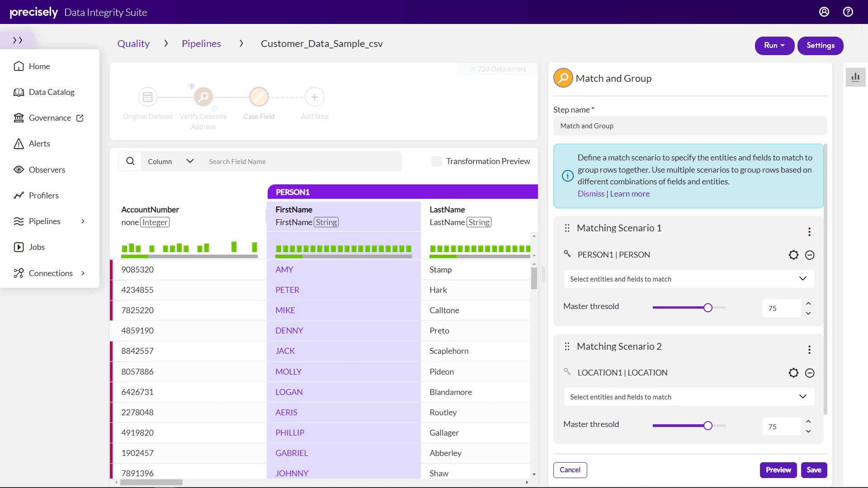This screenshot has height=488, width=868.
Task: Save the Match and Group step
Action: coord(814,470)
